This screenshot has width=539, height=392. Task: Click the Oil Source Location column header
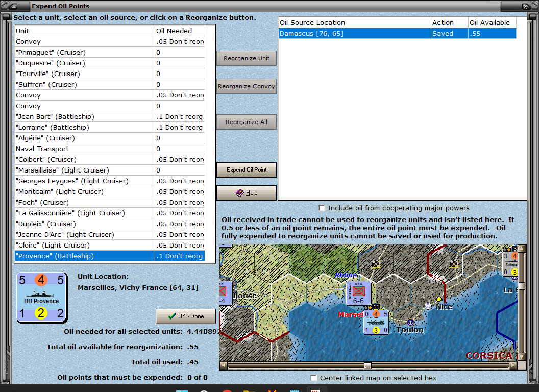pyautogui.click(x=354, y=22)
